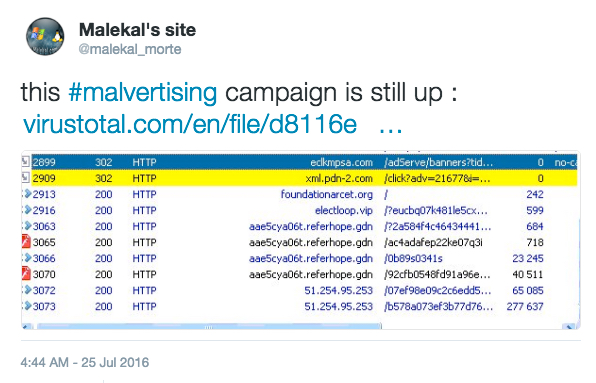The height and width of the screenshot is (383, 596).
Task: Click the blue arrow icon on row 3063
Action: pyautogui.click(x=27, y=226)
